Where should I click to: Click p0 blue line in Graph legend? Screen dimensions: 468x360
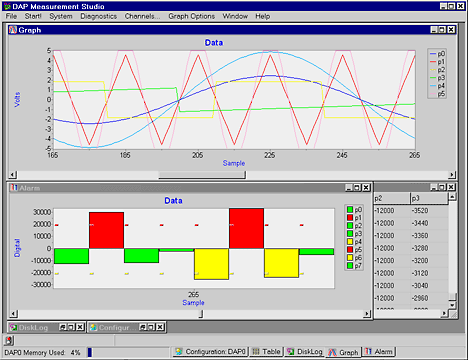[x=433, y=54]
